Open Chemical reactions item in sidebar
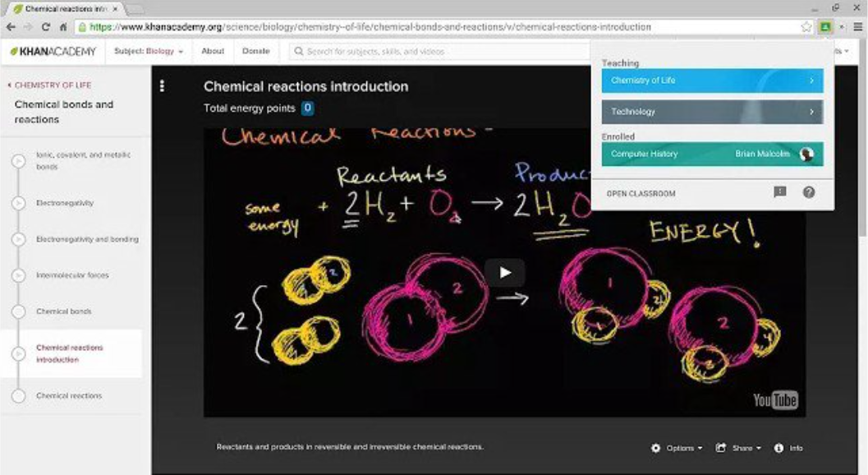The height and width of the screenshot is (475, 868). click(x=69, y=396)
